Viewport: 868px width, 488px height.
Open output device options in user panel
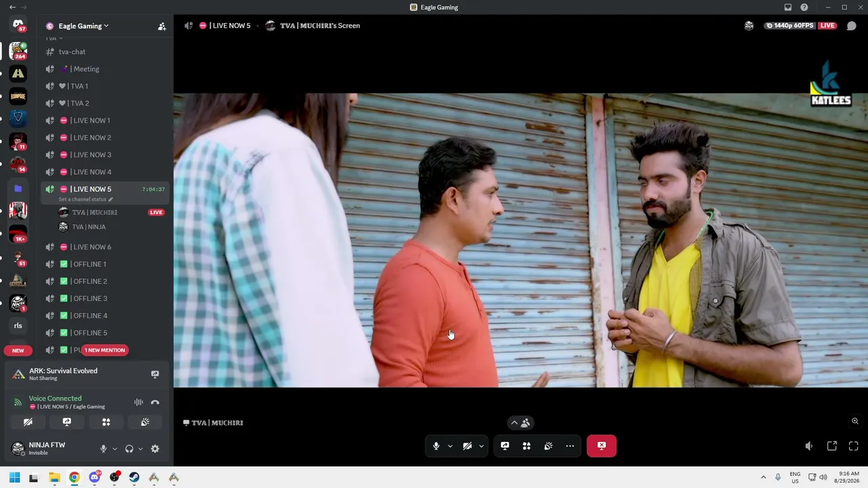[140, 449]
